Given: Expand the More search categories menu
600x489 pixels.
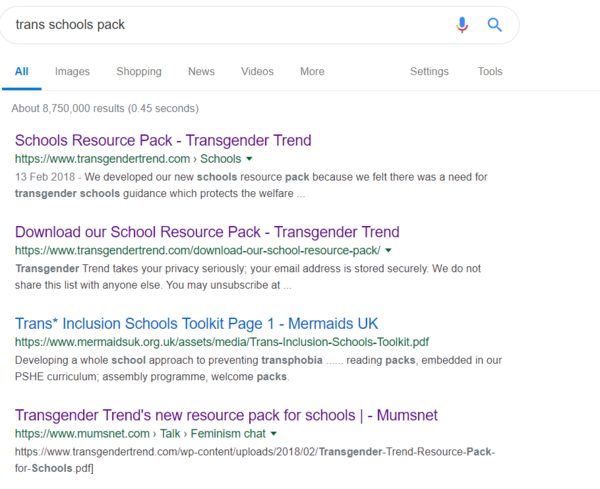Looking at the screenshot, I should 312,72.
